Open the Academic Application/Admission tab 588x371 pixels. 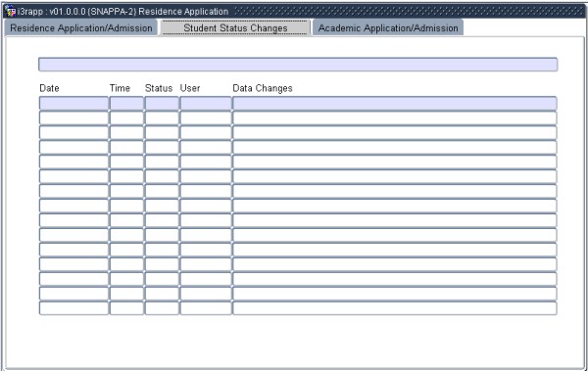tap(388, 28)
